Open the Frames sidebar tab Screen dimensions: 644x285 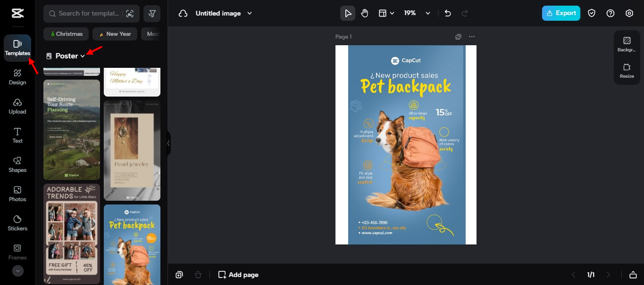pos(18,252)
